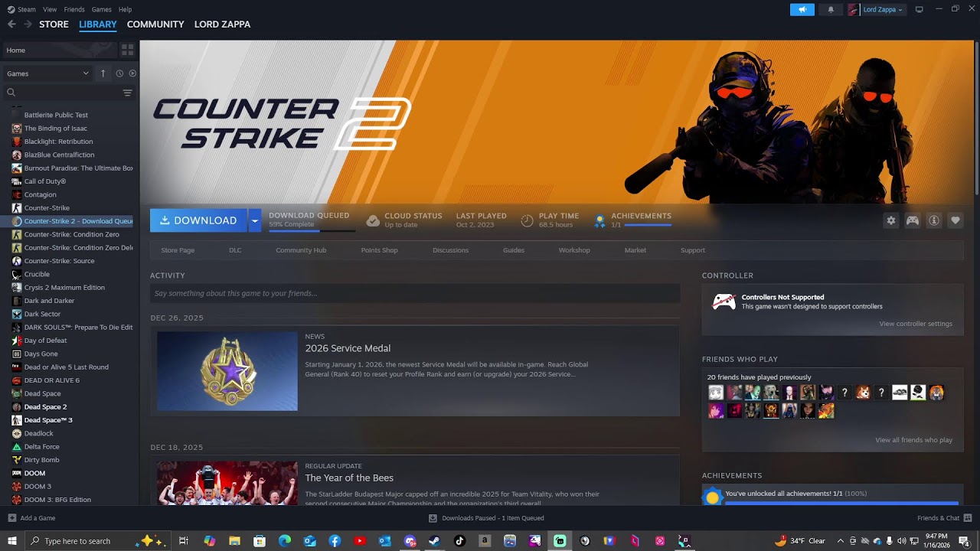Click the activity status input field
980x551 pixels.
tap(415, 293)
